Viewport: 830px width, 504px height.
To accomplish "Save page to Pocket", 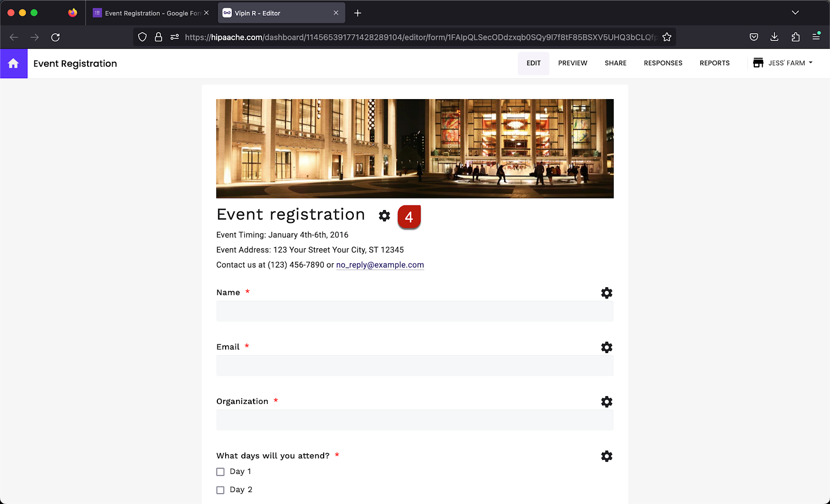I will pos(753,37).
